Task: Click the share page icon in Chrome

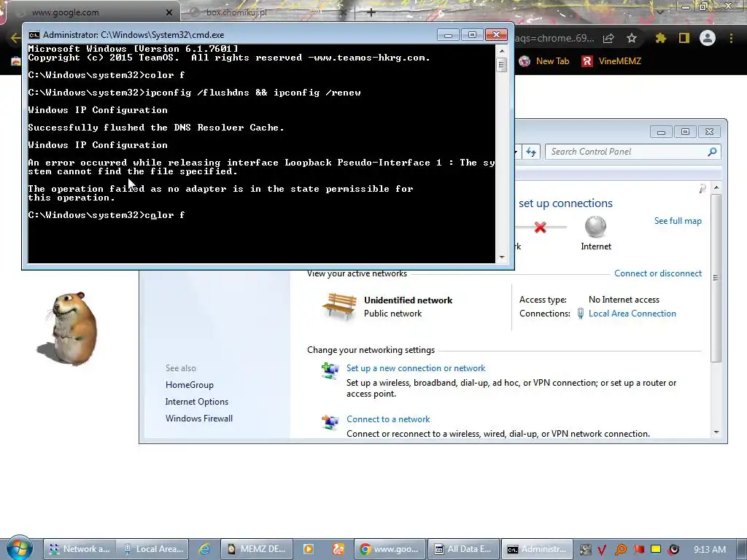Action: (608, 39)
